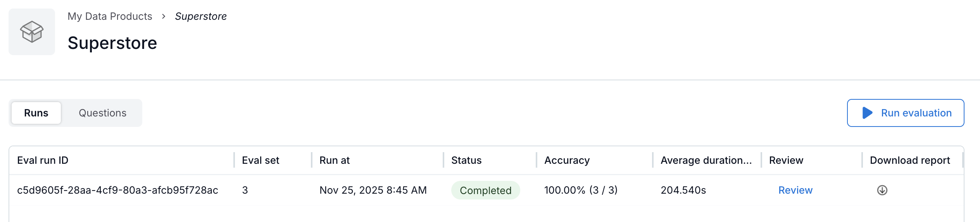This screenshot has width=980, height=222.
Task: Download the report for the completed run
Action: [x=882, y=190]
